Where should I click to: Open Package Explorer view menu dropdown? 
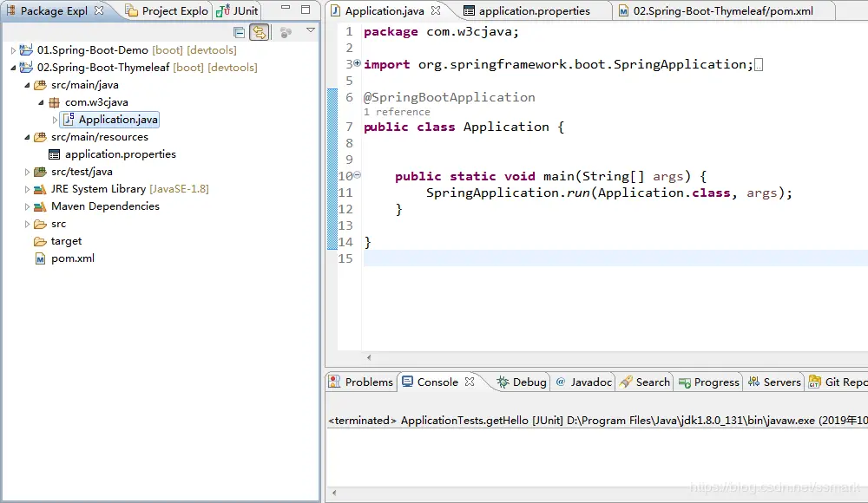[311, 30]
